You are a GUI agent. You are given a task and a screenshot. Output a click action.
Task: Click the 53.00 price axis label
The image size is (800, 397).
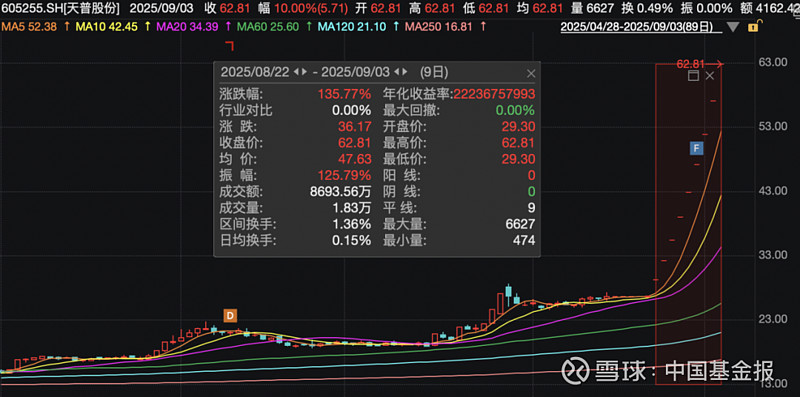click(773, 127)
